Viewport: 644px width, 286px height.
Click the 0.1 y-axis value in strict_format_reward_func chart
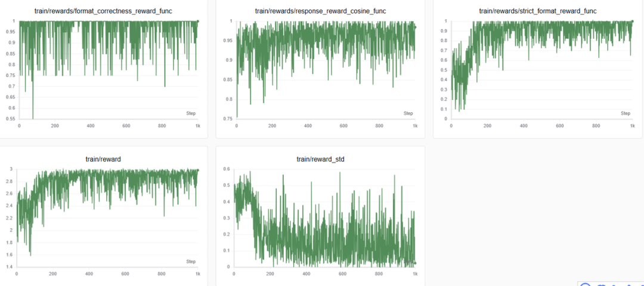pos(445,109)
